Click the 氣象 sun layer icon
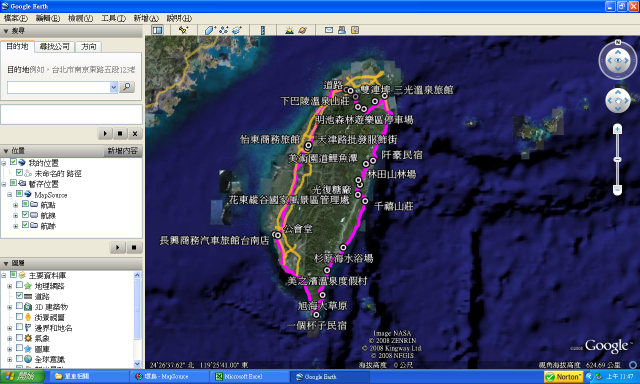The image size is (640, 384). tap(28, 338)
